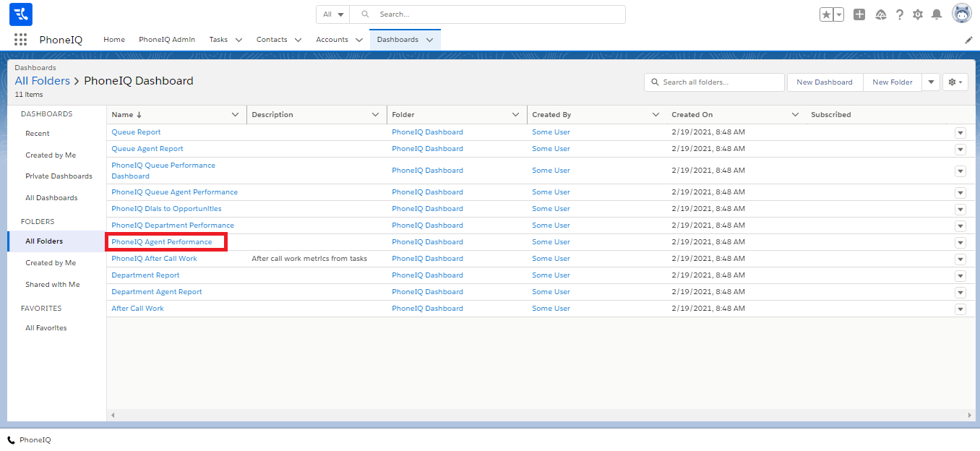Switch to the Tasks tab
The width and height of the screenshot is (980, 451).
[x=218, y=40]
